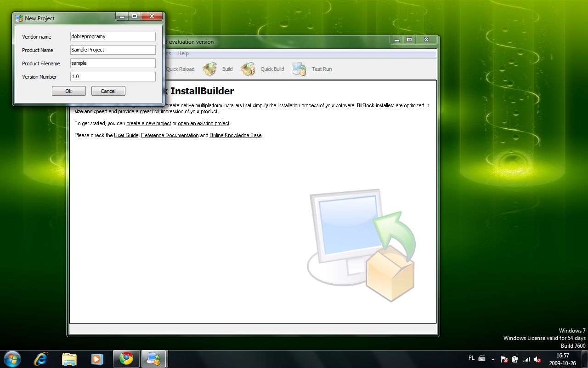
Task: Click the InstallBuilder taskbar button
Action: tap(154, 358)
